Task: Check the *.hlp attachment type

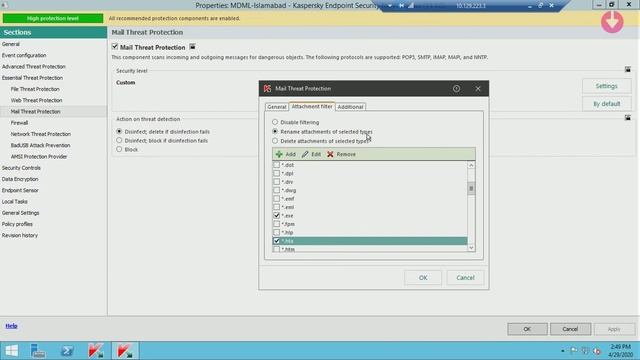Action: [x=276, y=232]
